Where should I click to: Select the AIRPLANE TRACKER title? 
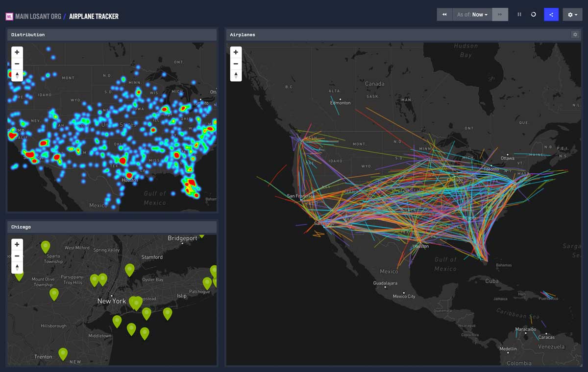click(94, 16)
